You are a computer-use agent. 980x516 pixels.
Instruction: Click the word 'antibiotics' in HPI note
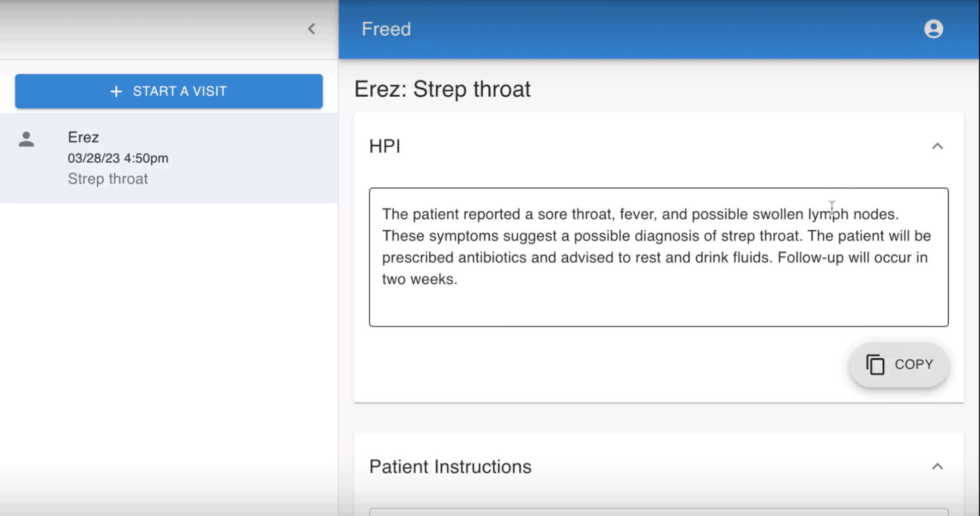pos(492,257)
